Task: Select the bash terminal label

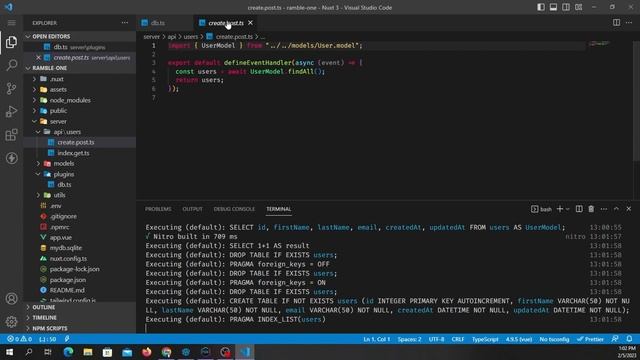Action: [541, 209]
